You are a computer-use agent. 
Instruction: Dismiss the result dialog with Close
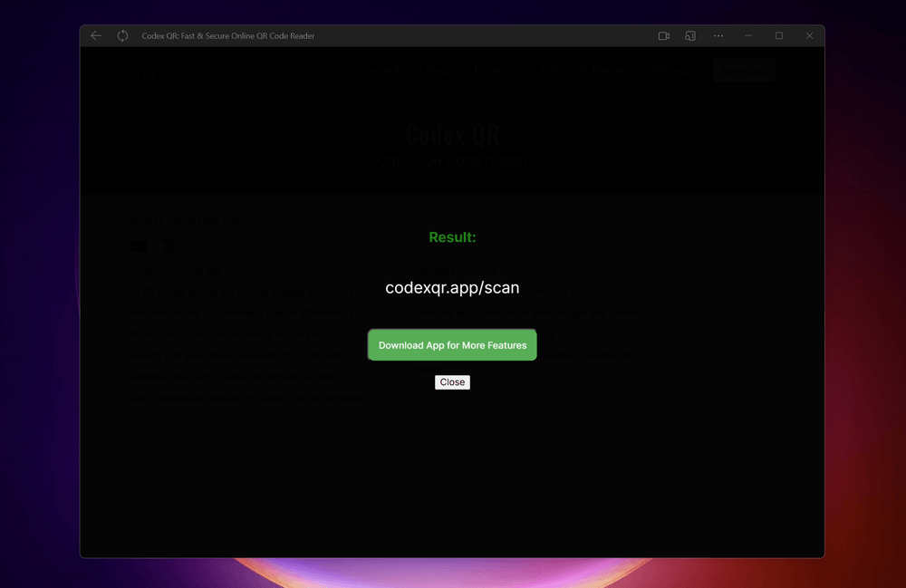452,382
